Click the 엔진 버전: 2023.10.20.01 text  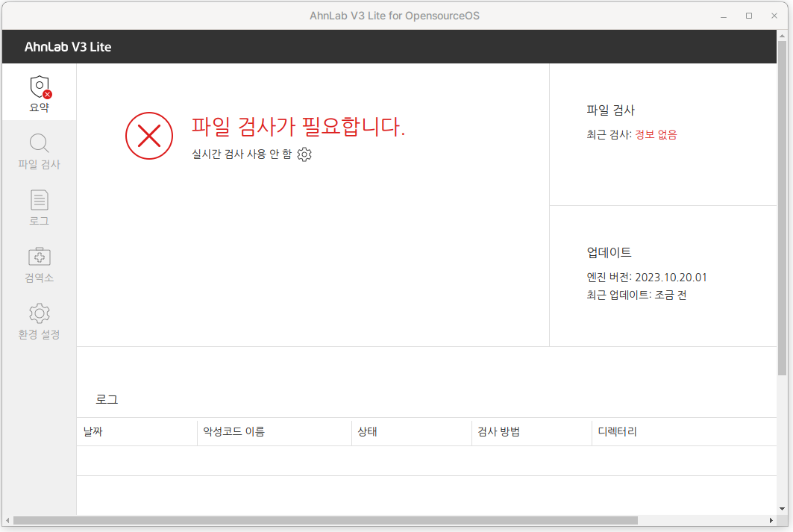pyautogui.click(x=646, y=277)
